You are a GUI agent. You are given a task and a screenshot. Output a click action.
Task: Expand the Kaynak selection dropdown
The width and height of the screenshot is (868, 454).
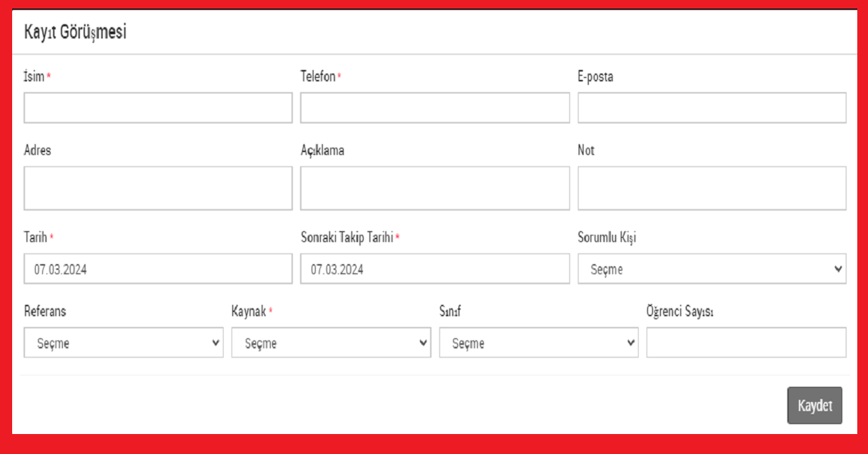tap(331, 343)
